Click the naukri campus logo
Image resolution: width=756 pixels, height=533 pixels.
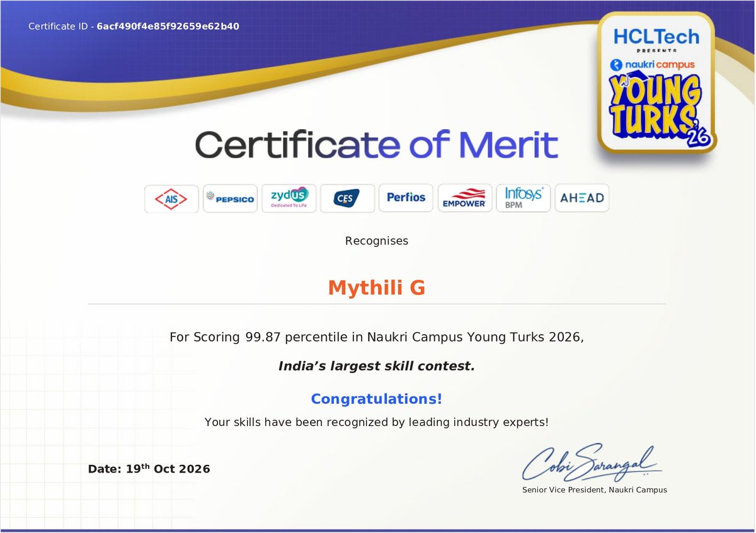click(653, 64)
